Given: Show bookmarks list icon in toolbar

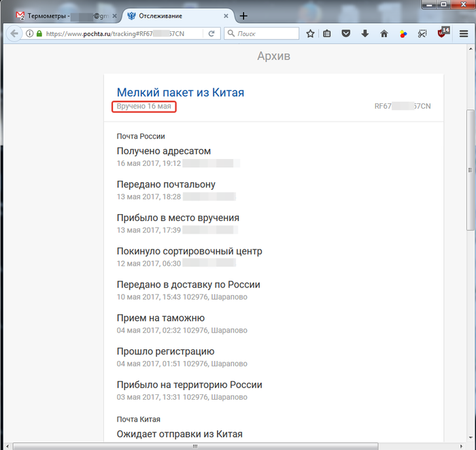Looking at the screenshot, I should tap(327, 33).
